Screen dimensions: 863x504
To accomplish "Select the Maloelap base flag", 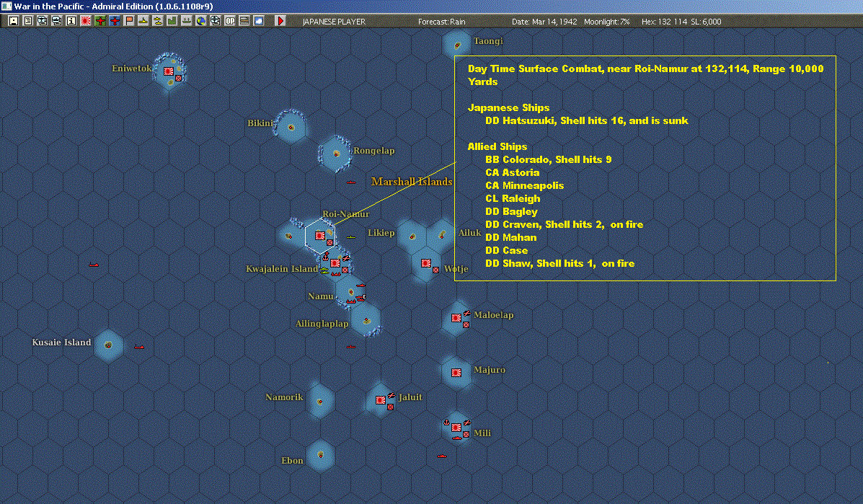I will point(456,318).
